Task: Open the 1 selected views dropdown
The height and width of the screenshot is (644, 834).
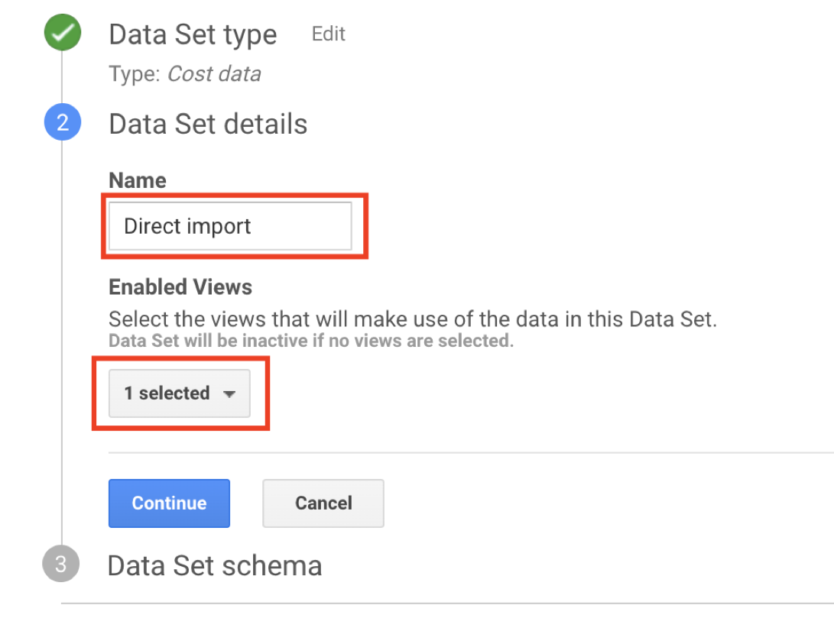Action: [179, 393]
